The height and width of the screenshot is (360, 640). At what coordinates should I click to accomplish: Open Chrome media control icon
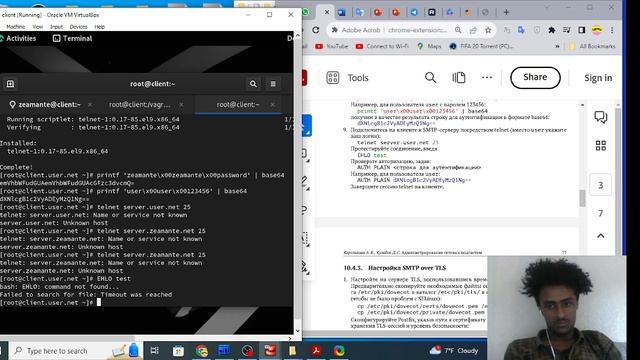click(567, 30)
